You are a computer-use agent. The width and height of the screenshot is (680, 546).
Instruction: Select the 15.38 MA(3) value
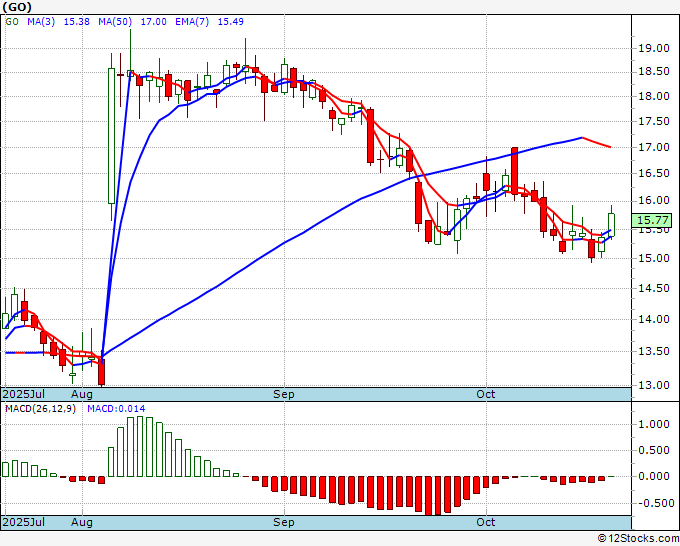click(76, 22)
